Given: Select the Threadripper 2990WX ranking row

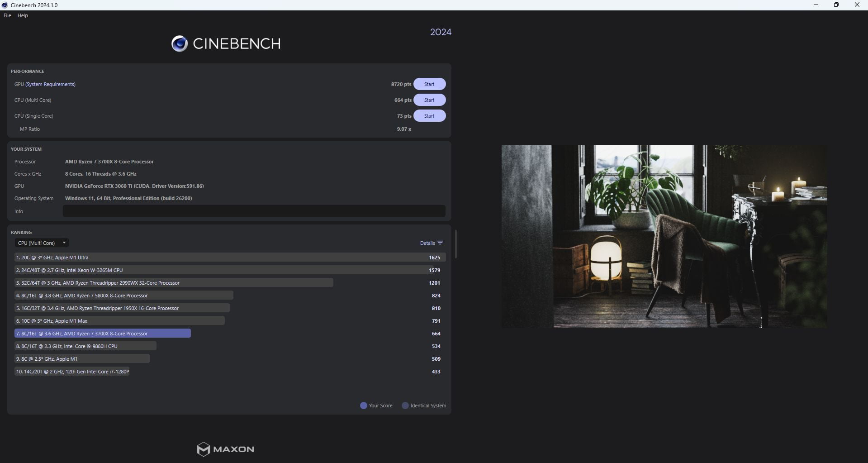Looking at the screenshot, I should 230,282.
